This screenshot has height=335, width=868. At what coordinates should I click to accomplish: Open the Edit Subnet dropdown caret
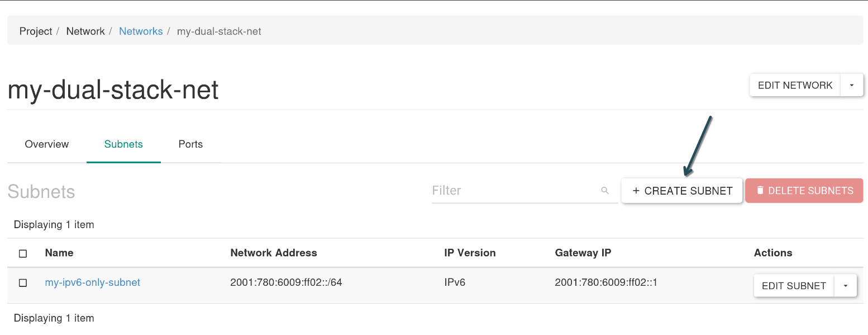846,286
